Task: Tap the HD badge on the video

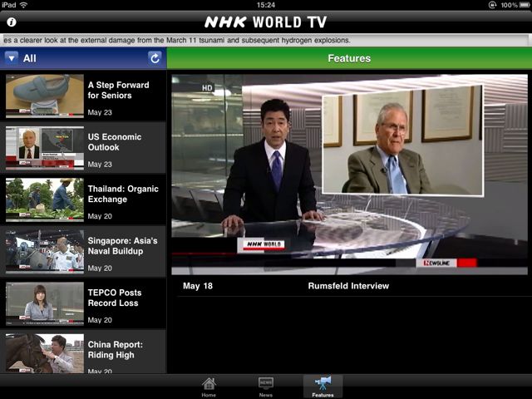Action: click(x=207, y=88)
